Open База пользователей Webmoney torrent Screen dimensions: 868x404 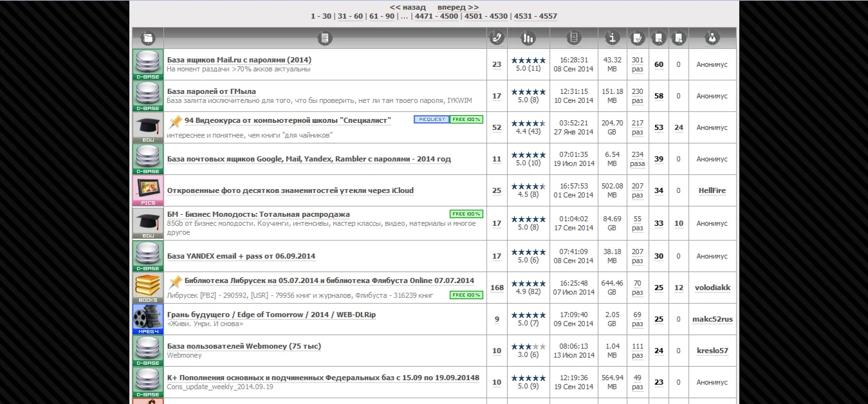click(x=244, y=346)
